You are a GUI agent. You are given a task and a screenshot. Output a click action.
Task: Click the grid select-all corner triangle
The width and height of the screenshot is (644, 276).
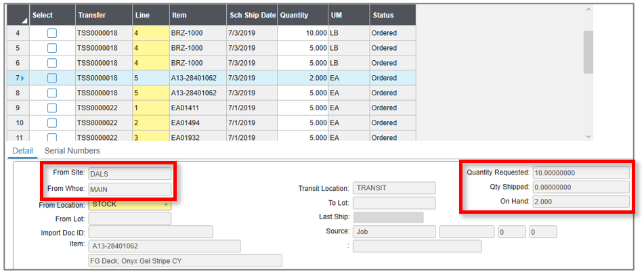coord(24,20)
